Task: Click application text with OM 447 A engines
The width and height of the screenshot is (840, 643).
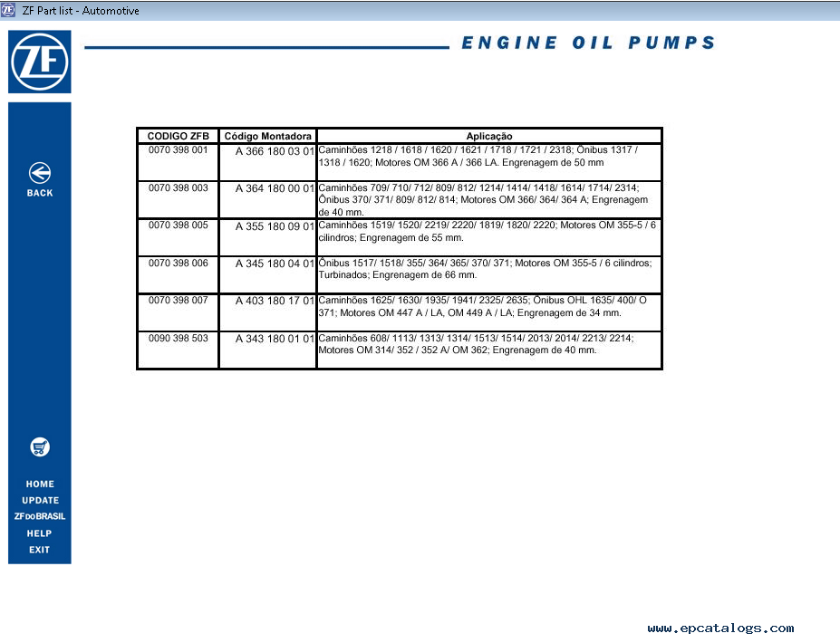Action: [x=483, y=306]
